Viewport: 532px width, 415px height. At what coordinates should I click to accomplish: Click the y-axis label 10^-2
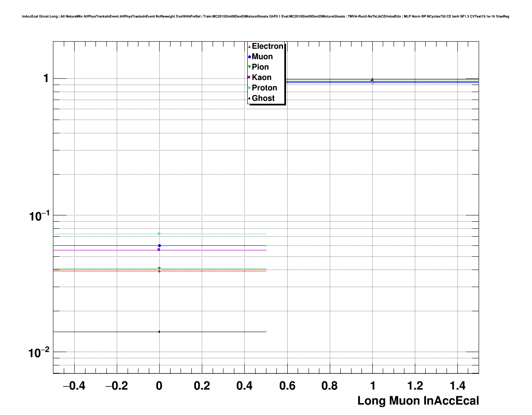click(39, 353)
